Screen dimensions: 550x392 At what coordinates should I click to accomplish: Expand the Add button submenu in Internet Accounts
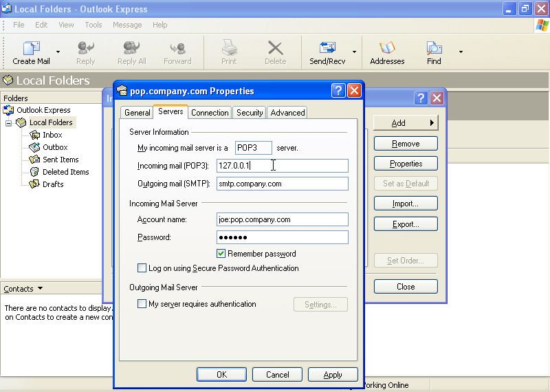pyautogui.click(x=406, y=123)
